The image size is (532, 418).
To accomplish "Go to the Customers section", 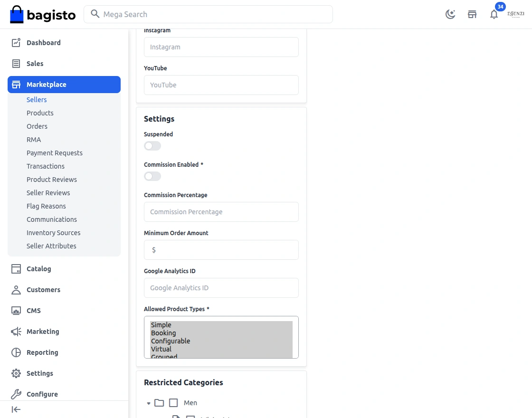I will [43, 290].
